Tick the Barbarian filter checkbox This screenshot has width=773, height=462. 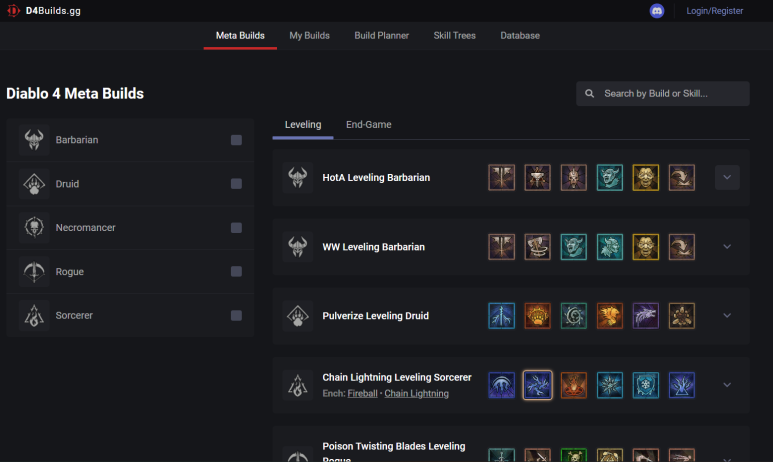[236, 140]
